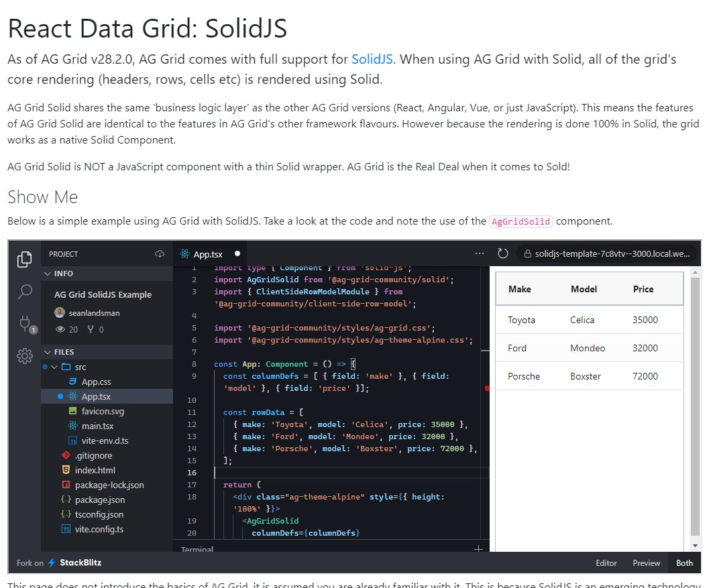The width and height of the screenshot is (709, 588).
Task: Sort by Make column header
Action: pos(520,289)
